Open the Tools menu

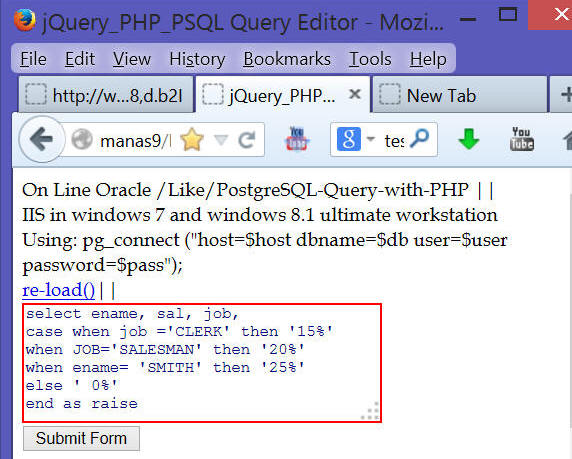pos(370,59)
